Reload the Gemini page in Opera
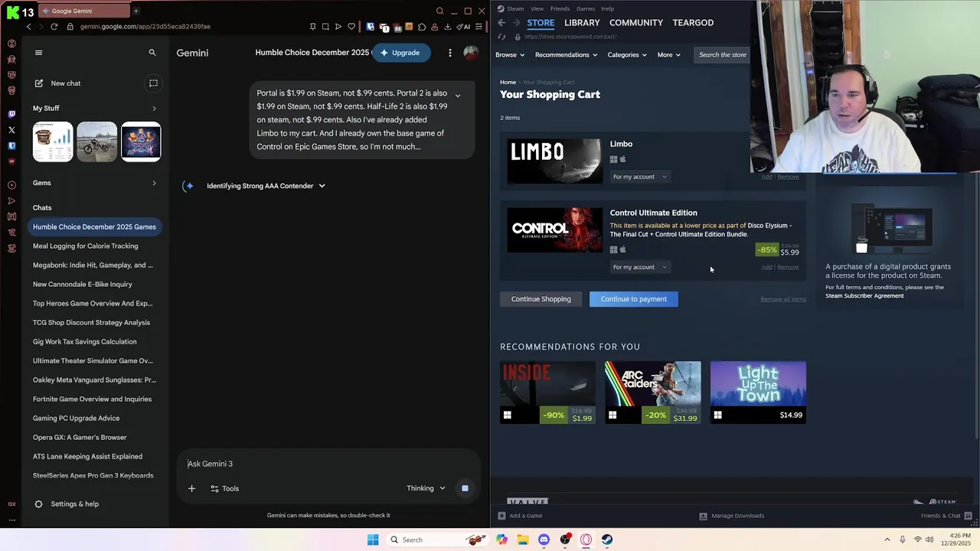980x551 pixels. tap(54, 26)
